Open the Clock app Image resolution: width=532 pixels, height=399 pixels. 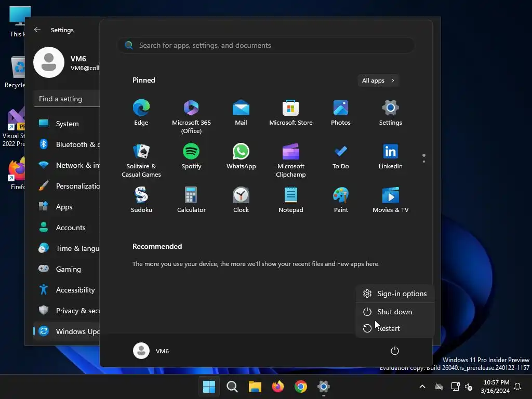tap(241, 200)
